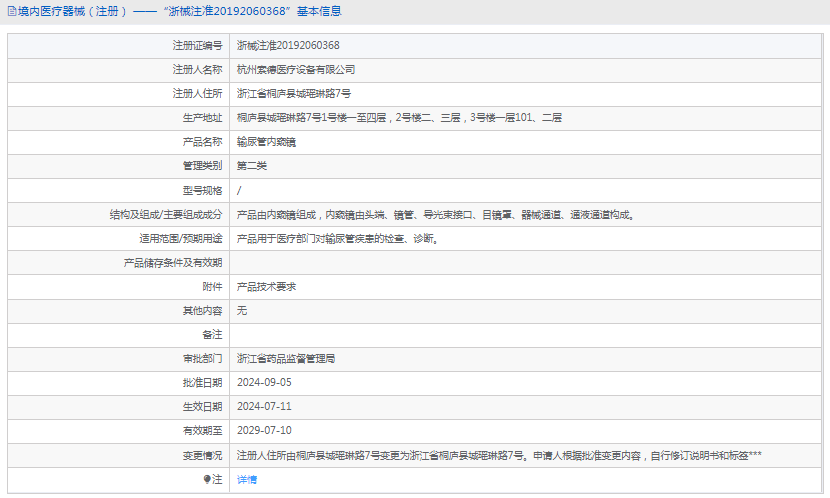The height and width of the screenshot is (498, 830).
Task: Click the 注册证编号 label
Action: click(197, 46)
